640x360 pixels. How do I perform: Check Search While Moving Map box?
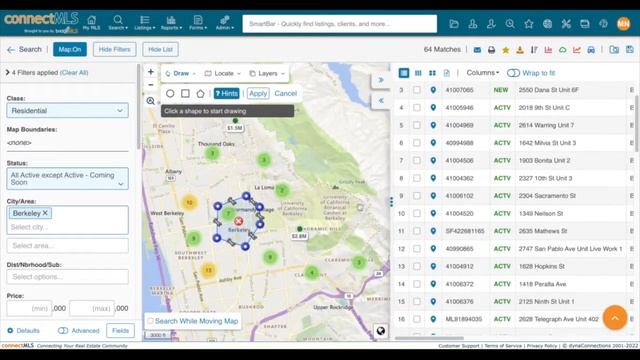(x=150, y=321)
